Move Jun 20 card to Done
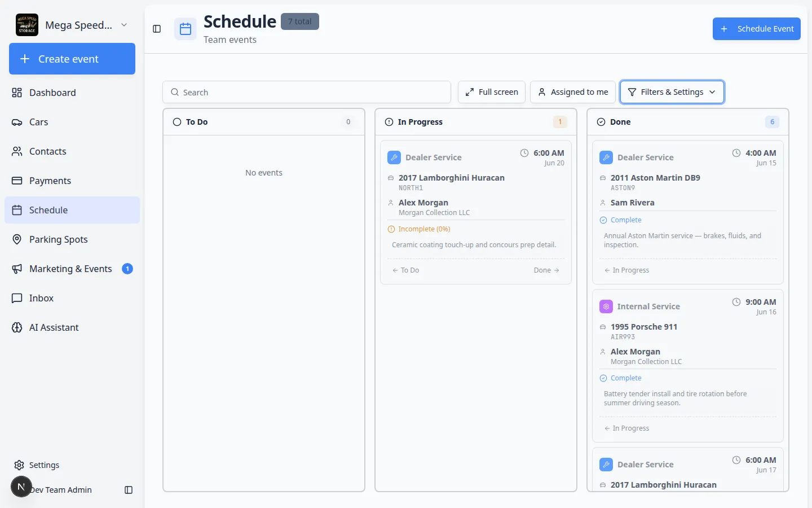The height and width of the screenshot is (508, 812). (546, 270)
